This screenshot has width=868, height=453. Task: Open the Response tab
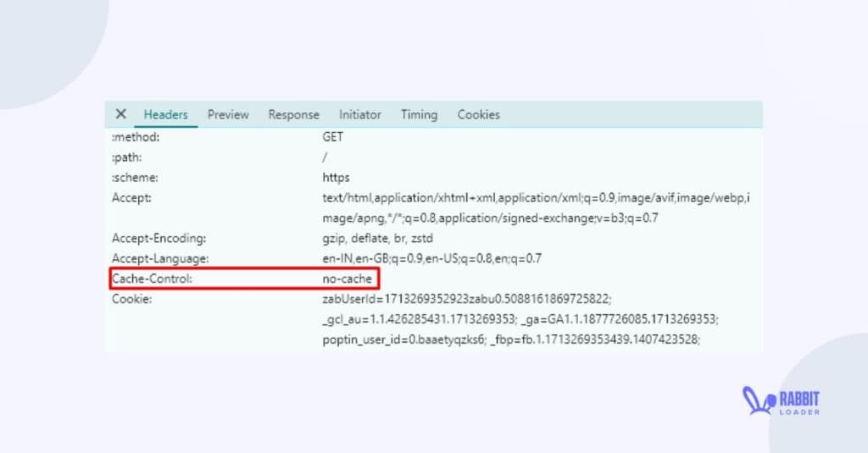293,114
